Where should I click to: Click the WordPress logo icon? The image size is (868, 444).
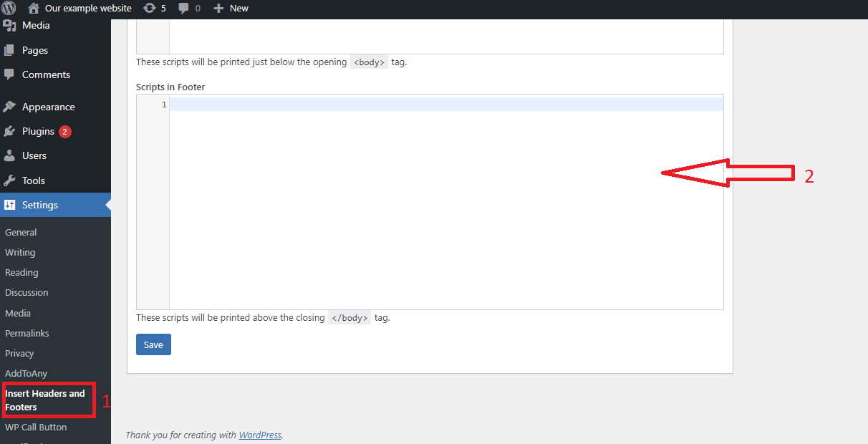tap(9, 8)
